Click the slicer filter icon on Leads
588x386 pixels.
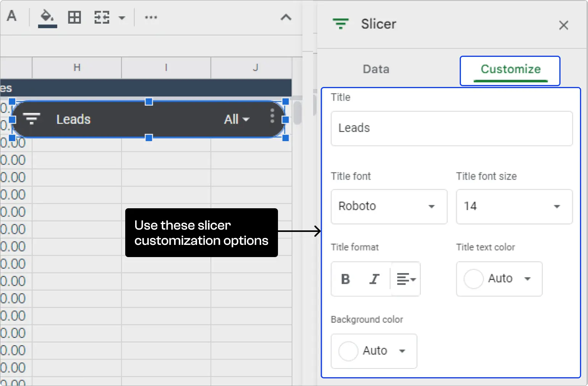(32, 119)
